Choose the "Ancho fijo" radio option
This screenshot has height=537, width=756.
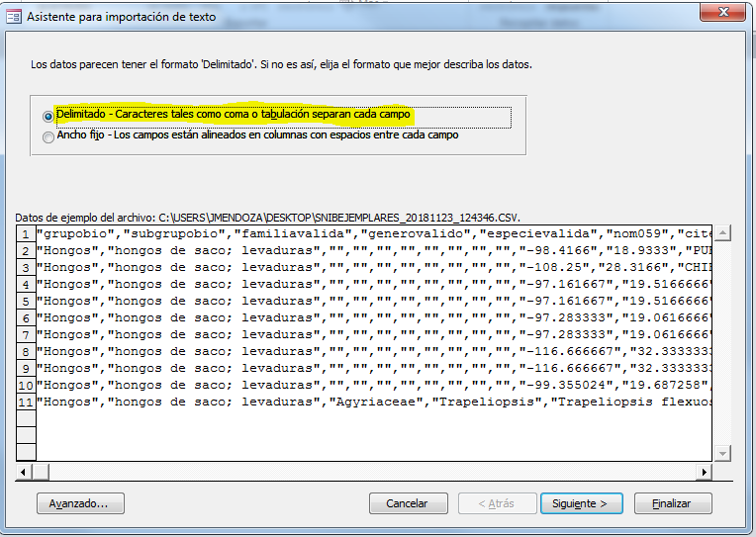(x=48, y=137)
